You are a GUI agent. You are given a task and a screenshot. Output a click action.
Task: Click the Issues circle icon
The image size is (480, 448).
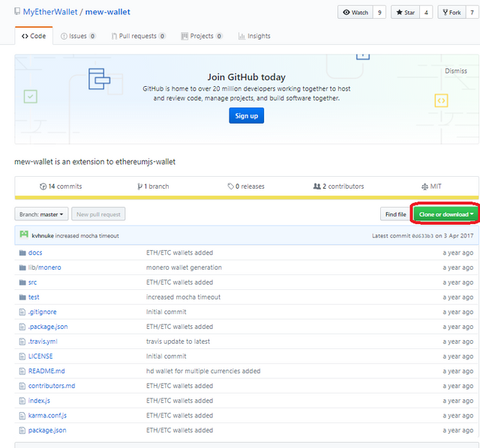[x=64, y=36]
